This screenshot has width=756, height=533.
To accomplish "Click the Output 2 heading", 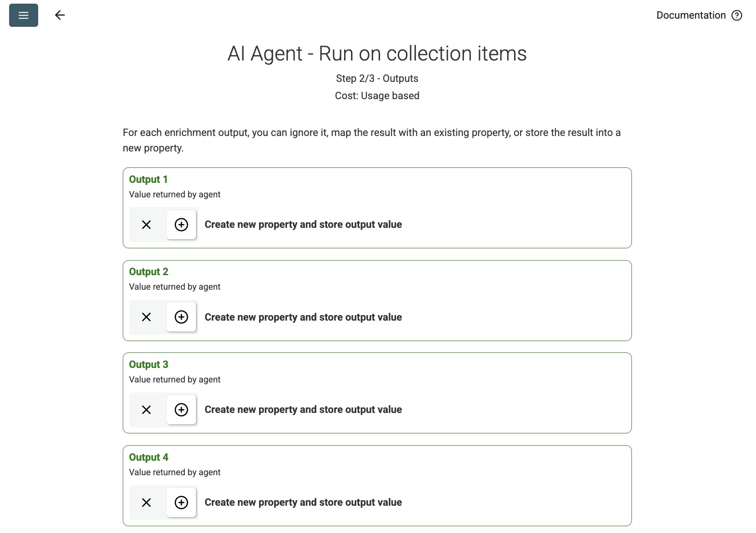I will (149, 272).
